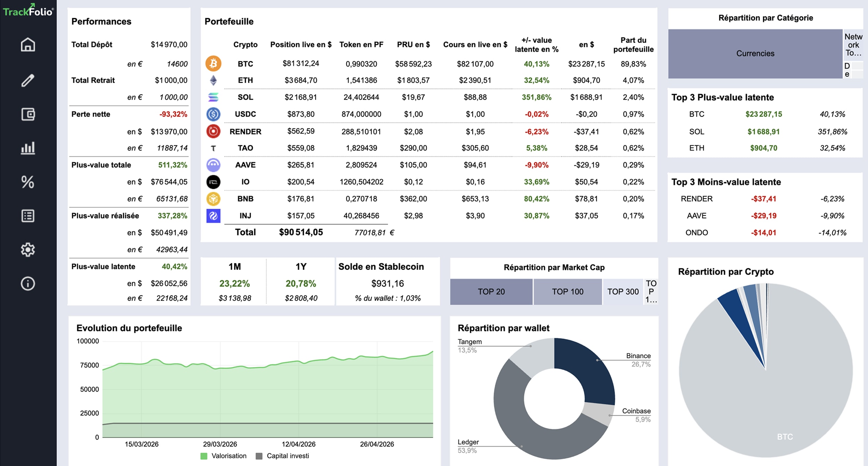Click BNB PRU value $362,00

point(413,199)
